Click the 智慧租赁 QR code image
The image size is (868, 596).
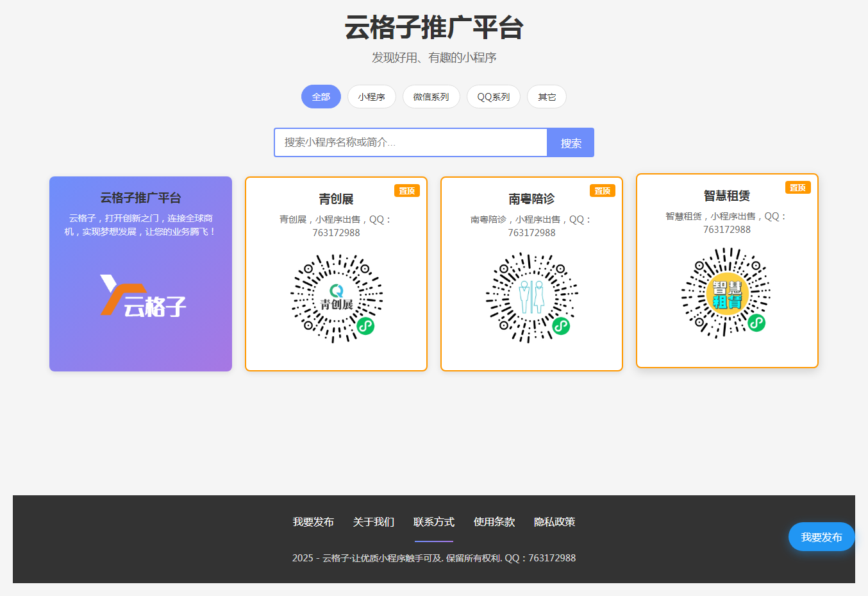[726, 294]
